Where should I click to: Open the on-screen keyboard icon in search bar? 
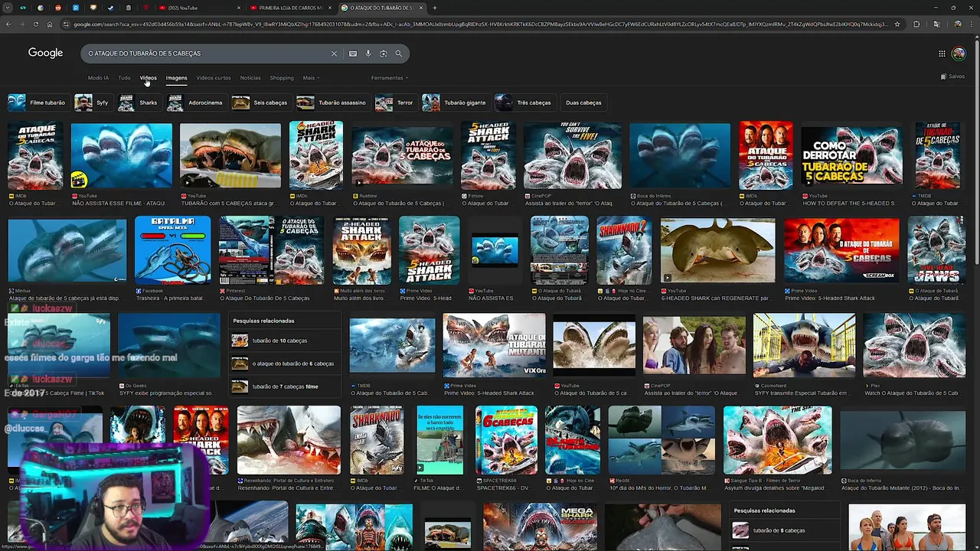pyautogui.click(x=352, y=54)
